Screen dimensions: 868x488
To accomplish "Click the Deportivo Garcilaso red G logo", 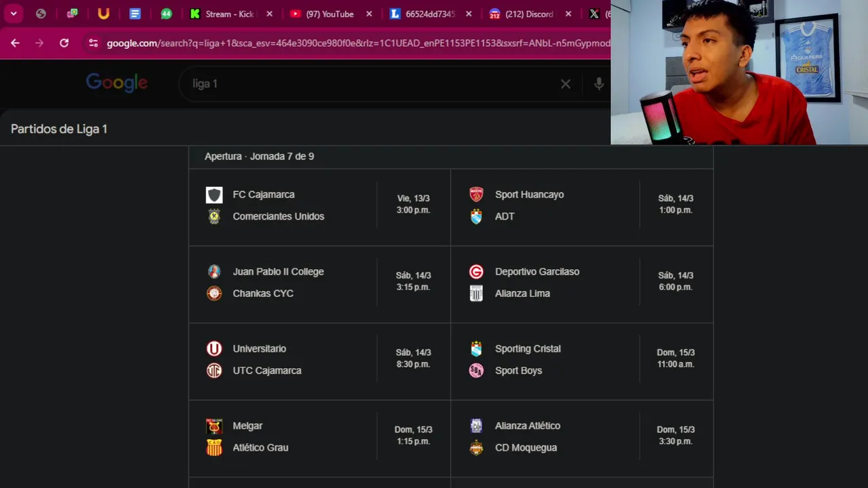I will click(x=477, y=272).
